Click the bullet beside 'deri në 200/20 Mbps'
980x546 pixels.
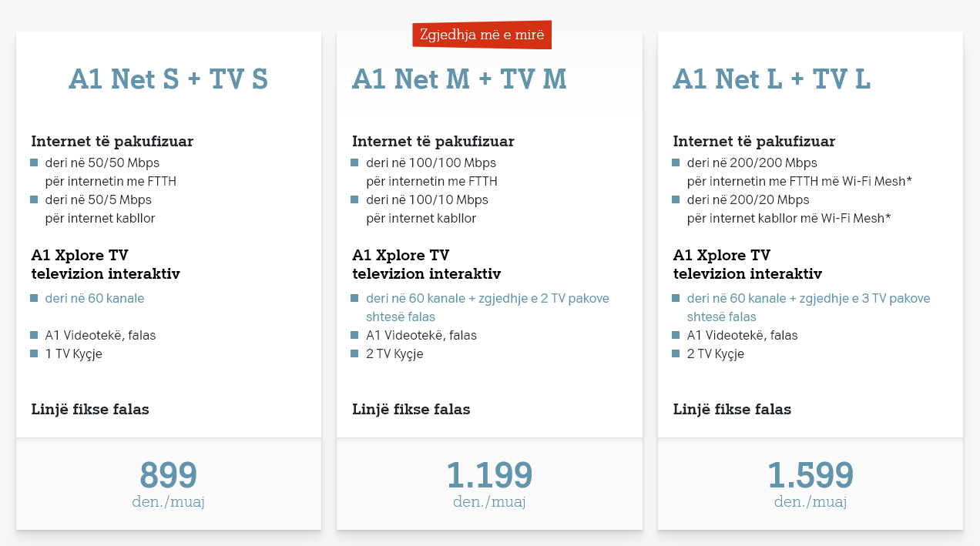[x=676, y=199]
